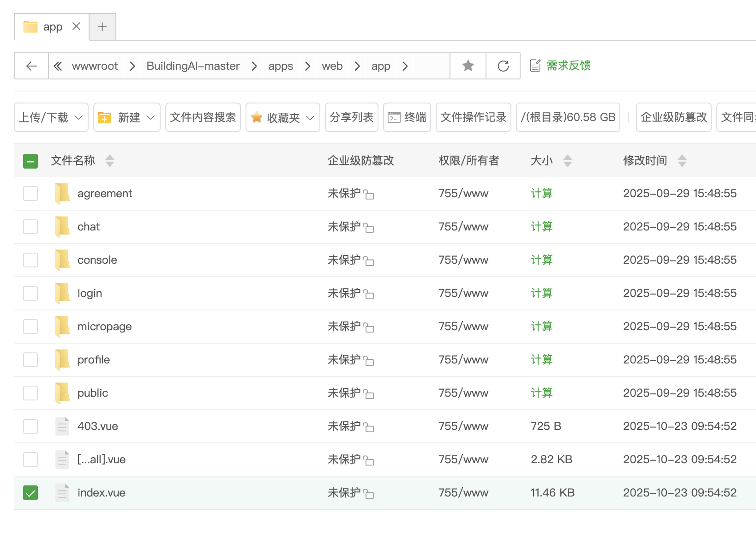The height and width of the screenshot is (557, 756).
Task: Click lock icon for agreement folder
Action: coord(368,194)
